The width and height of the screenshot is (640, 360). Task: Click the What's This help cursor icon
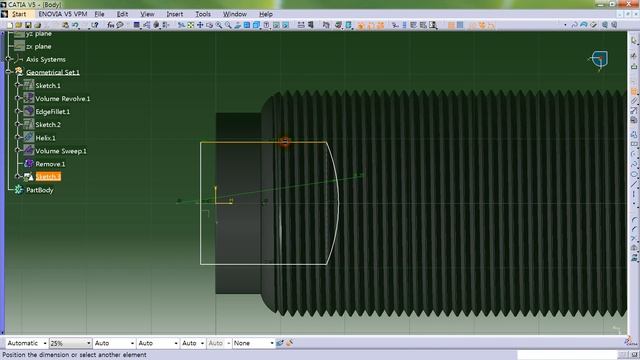click(95, 25)
